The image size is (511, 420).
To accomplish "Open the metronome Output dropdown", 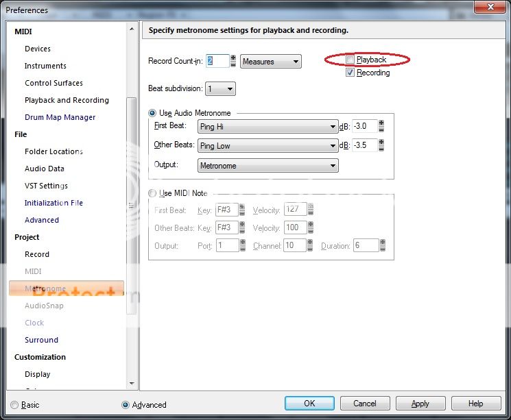I will coord(268,165).
